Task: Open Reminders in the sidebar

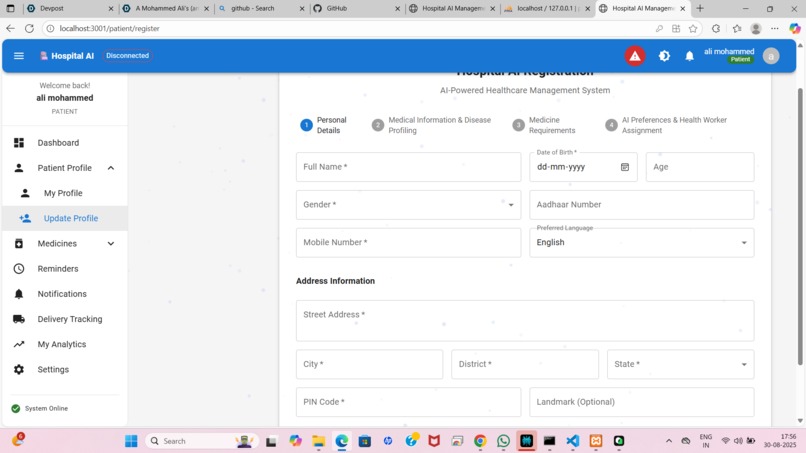Action: click(x=65, y=268)
